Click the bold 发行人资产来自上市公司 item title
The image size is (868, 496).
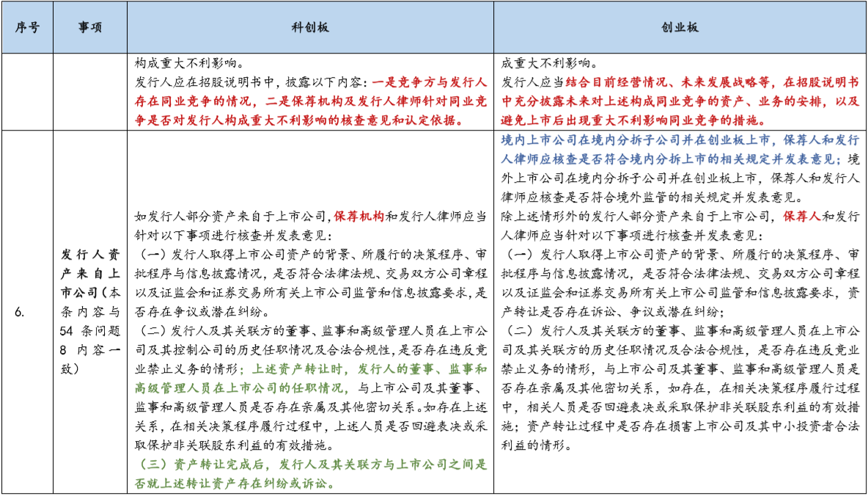pyautogui.click(x=89, y=271)
